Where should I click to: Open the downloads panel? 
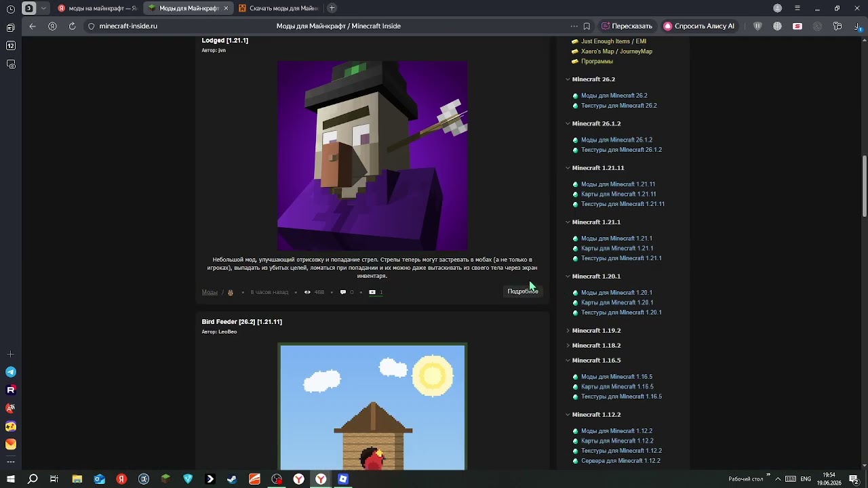pos(857,26)
